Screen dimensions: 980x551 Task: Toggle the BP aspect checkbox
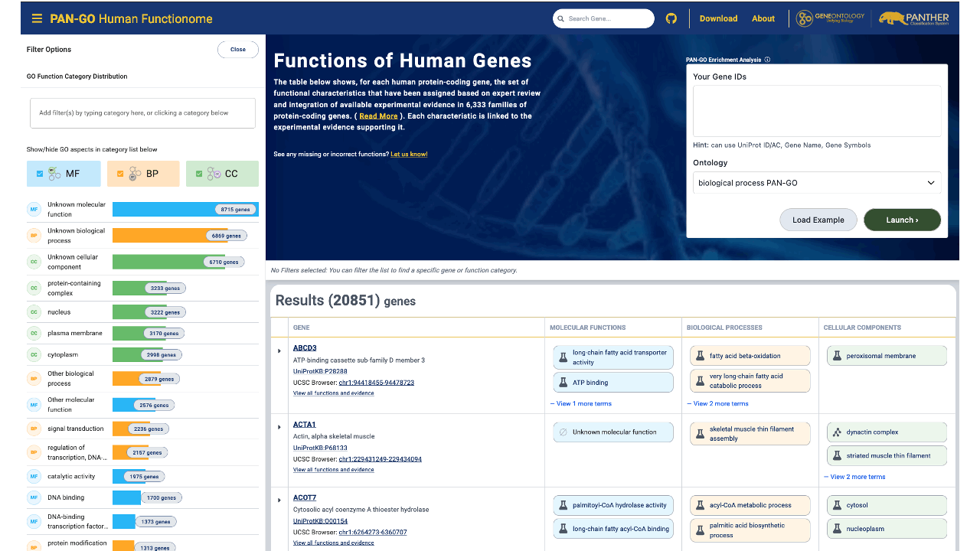pyautogui.click(x=119, y=174)
